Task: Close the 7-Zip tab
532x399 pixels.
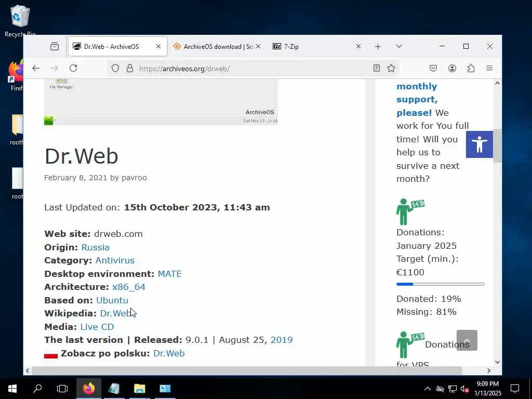Action: tap(358, 46)
